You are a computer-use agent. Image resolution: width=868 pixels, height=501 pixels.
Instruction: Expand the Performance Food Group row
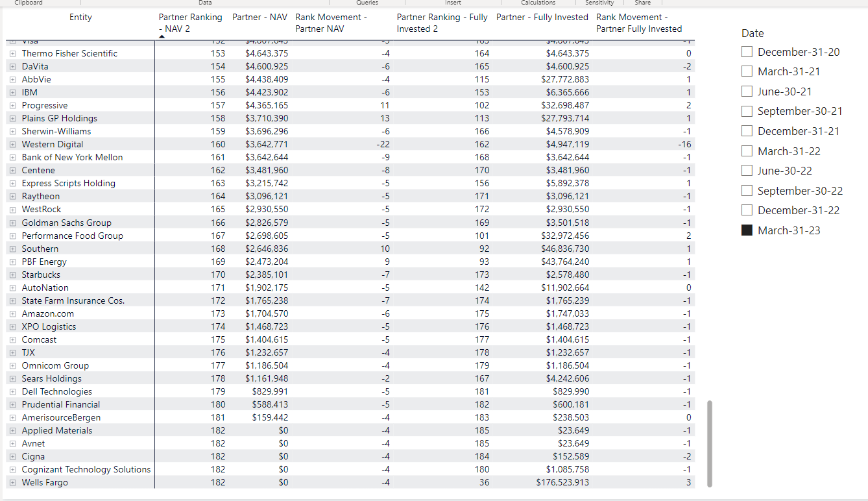click(12, 236)
